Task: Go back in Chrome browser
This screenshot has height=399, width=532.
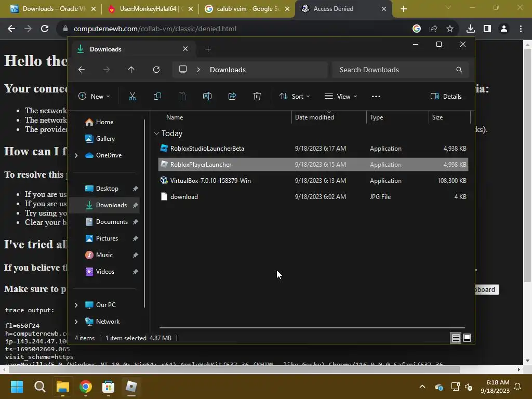Action: pos(11,29)
